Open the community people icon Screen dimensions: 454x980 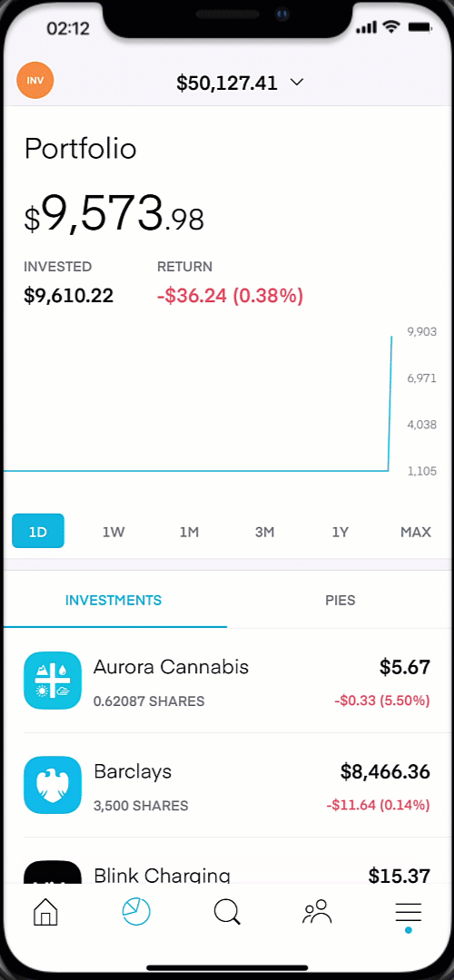(x=317, y=913)
